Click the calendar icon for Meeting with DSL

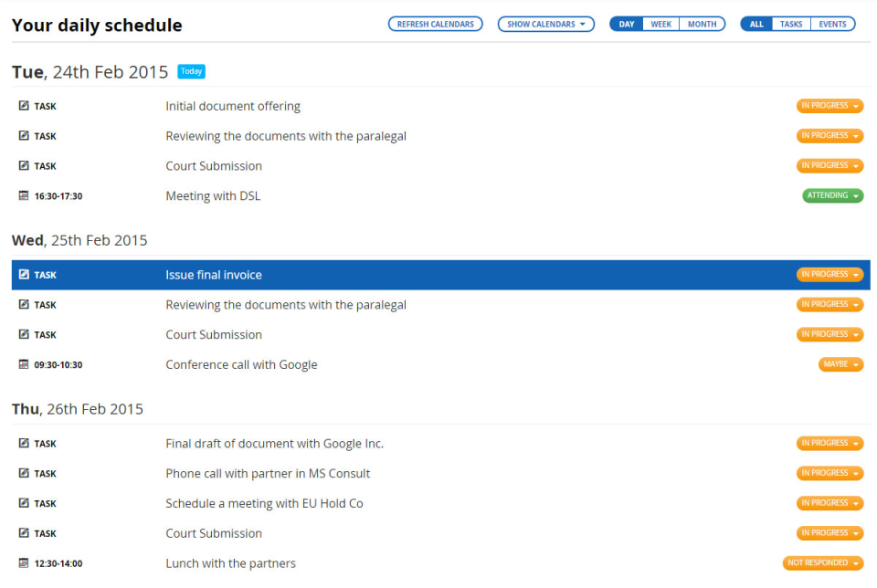(23, 195)
